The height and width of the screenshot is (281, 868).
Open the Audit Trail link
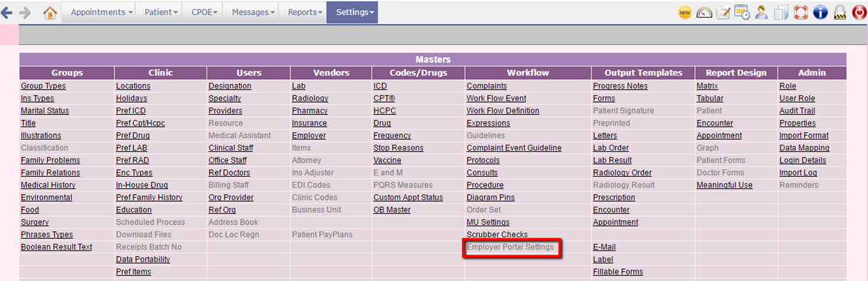797,111
